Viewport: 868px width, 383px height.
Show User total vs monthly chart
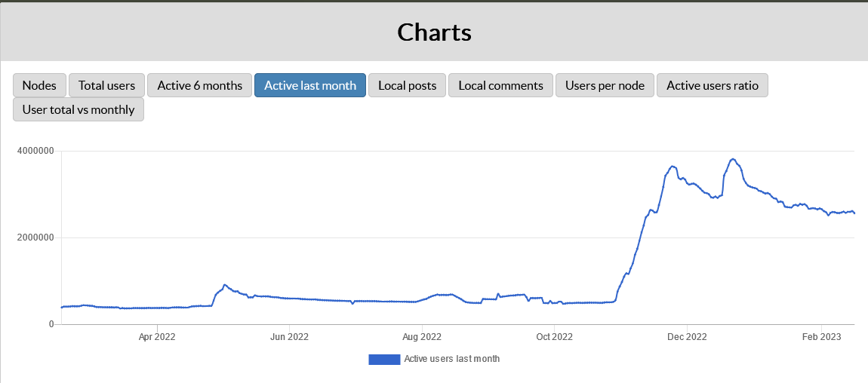pyautogui.click(x=78, y=109)
